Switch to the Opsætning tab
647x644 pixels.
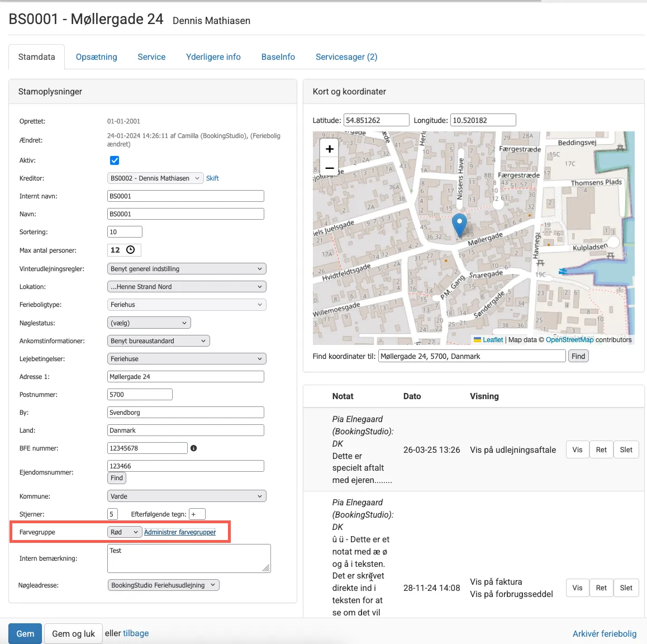tap(96, 56)
